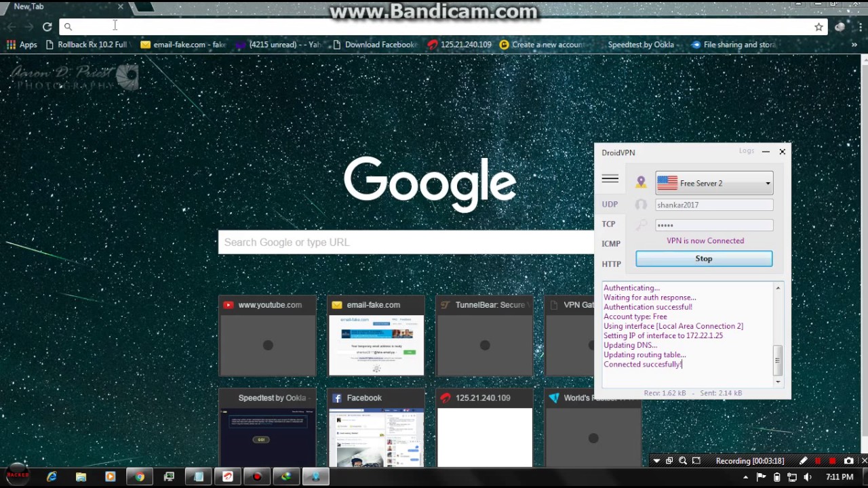This screenshot has width=868, height=488.
Task: Open the email-fake.com thumbnail tile
Action: tap(376, 335)
